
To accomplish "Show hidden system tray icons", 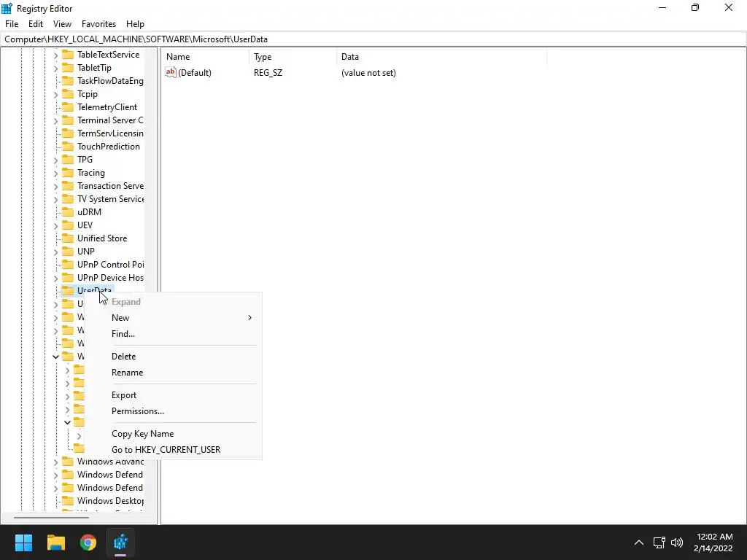I will pos(639,542).
